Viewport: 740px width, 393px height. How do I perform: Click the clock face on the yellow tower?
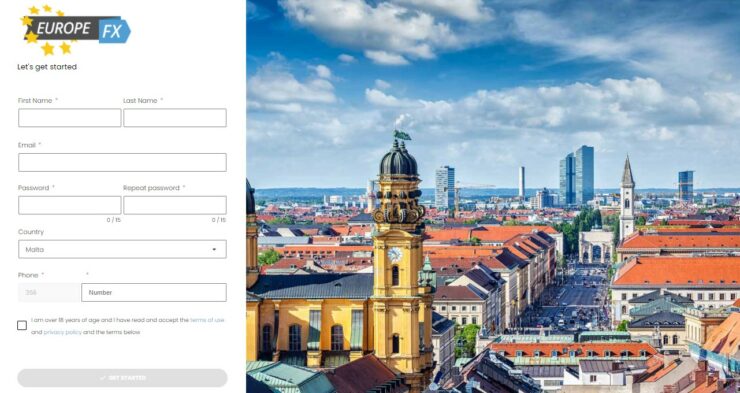[x=395, y=254]
